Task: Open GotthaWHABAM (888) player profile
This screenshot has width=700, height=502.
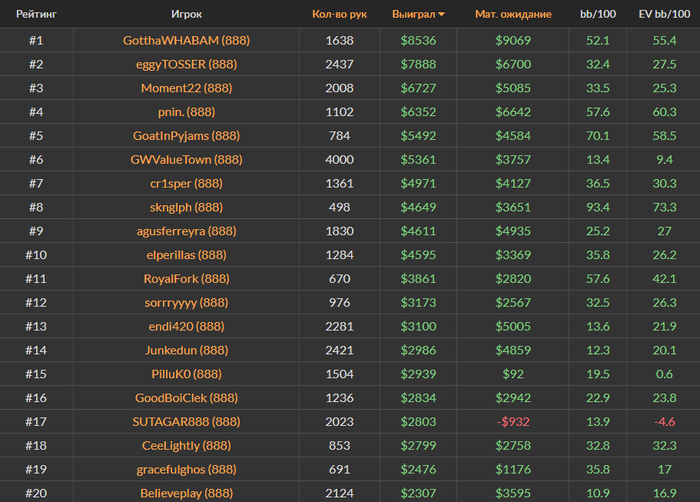Action: pos(186,41)
